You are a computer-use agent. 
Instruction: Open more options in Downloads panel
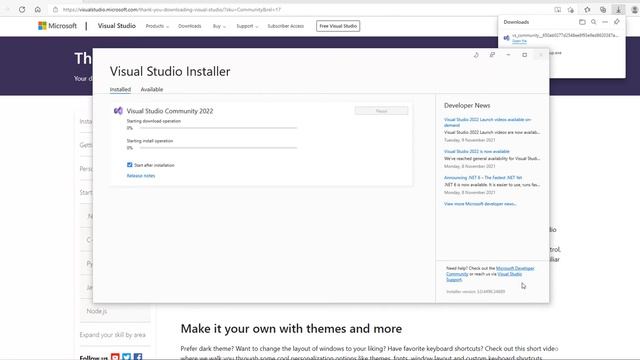click(x=605, y=22)
